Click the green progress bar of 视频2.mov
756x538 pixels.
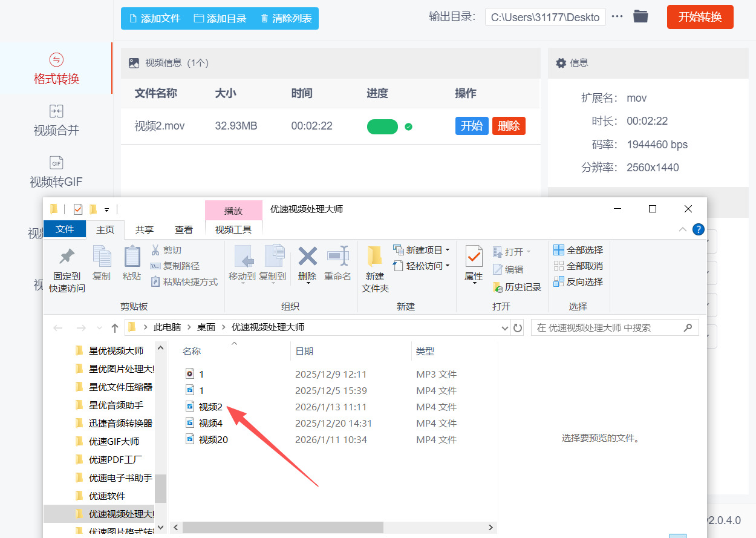[382, 126]
